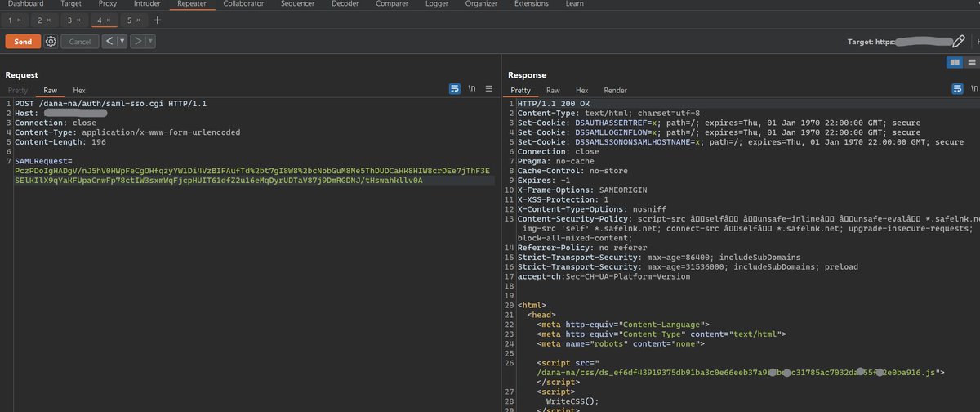This screenshot has width=980, height=412.
Task: Switch to the Decoder tab
Action: pyautogui.click(x=345, y=4)
